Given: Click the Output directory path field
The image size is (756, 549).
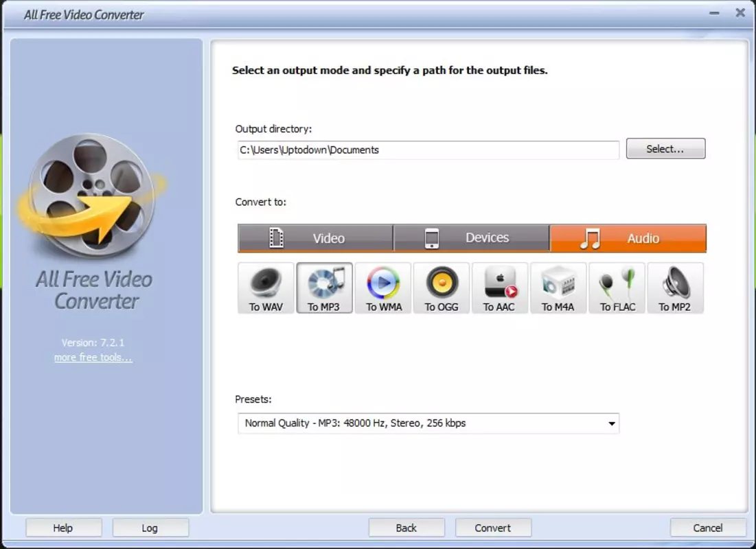Looking at the screenshot, I should point(428,150).
